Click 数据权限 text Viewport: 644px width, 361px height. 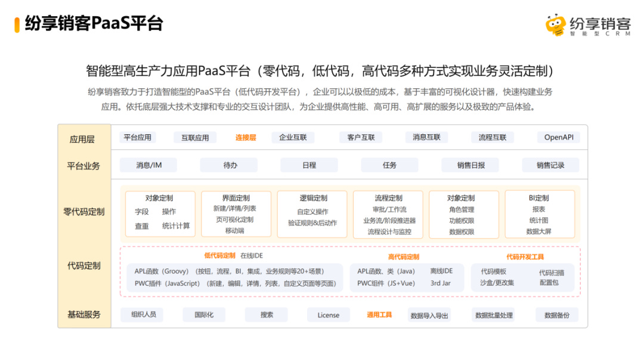(x=462, y=232)
